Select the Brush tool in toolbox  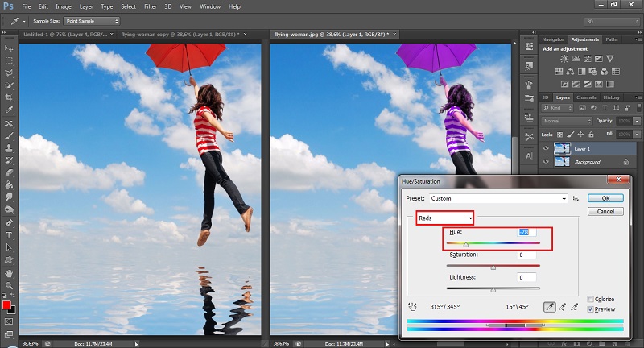[x=9, y=135]
